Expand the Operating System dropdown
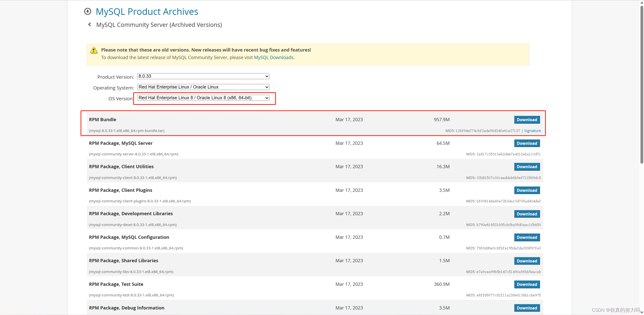The height and width of the screenshot is (315, 644). point(203,87)
